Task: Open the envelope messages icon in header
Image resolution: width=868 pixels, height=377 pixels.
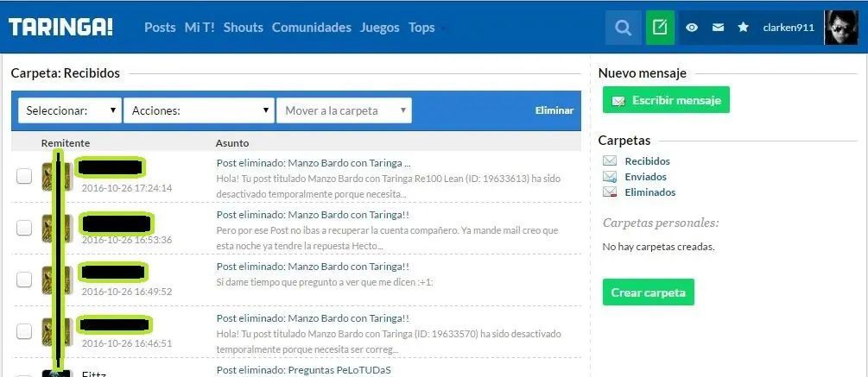Action: point(718,28)
